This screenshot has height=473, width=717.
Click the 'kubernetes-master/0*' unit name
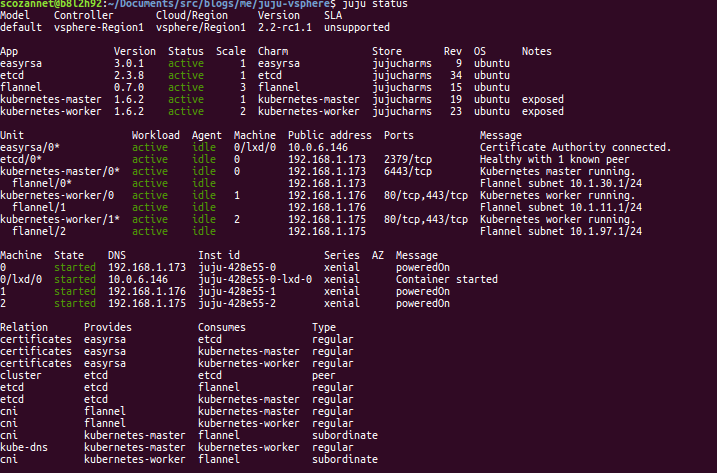click(60, 171)
